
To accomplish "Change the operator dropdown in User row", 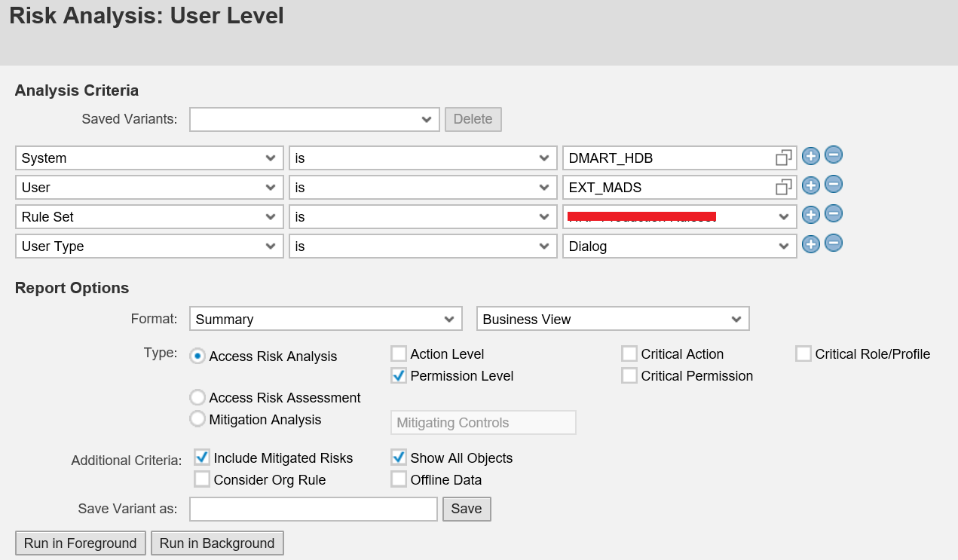I will pyautogui.click(x=424, y=188).
